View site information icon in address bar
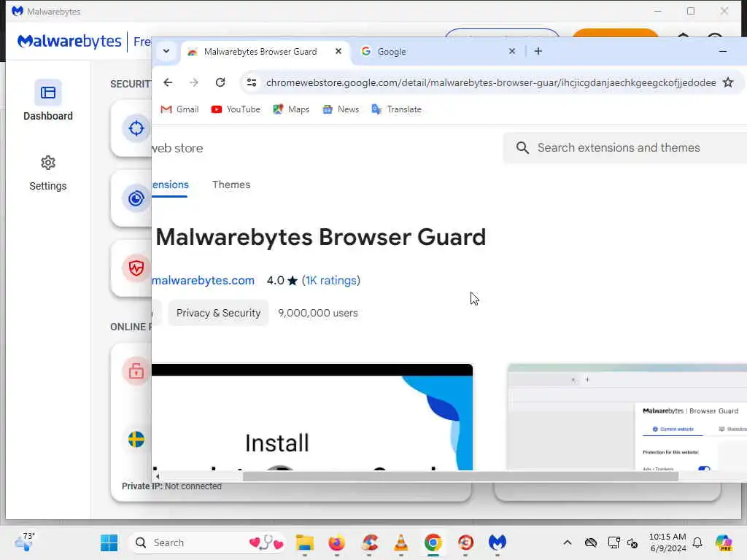The width and height of the screenshot is (747, 560). pyautogui.click(x=252, y=82)
